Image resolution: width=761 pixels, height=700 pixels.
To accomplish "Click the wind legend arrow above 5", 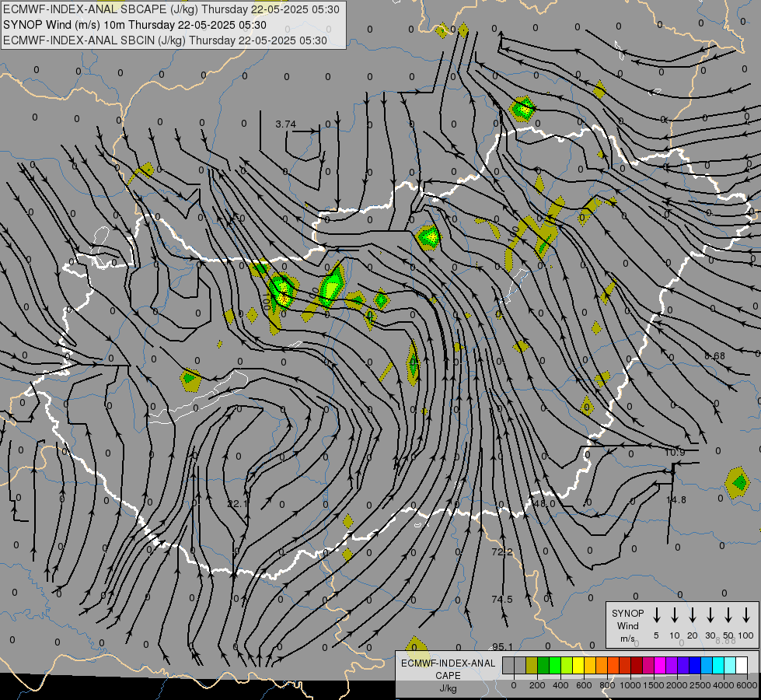I will [x=657, y=615].
